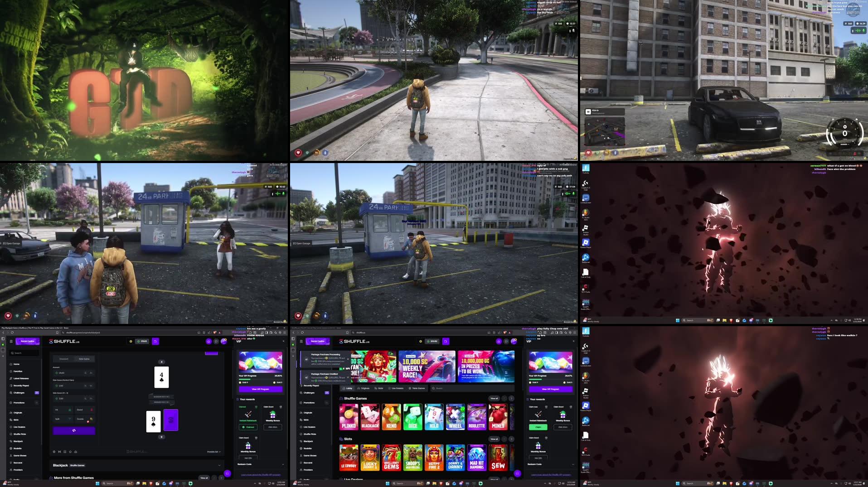Switch to the Table Games tab
Viewport: 868px width, 487px height.
point(417,388)
